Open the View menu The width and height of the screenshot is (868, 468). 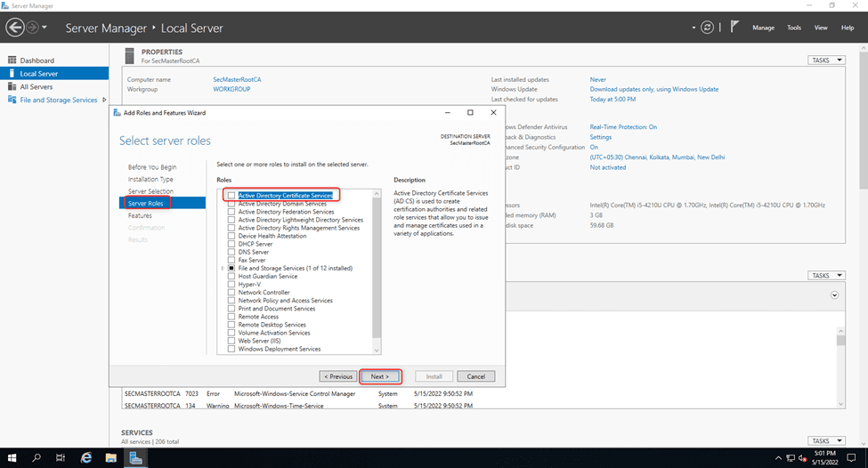pos(821,27)
